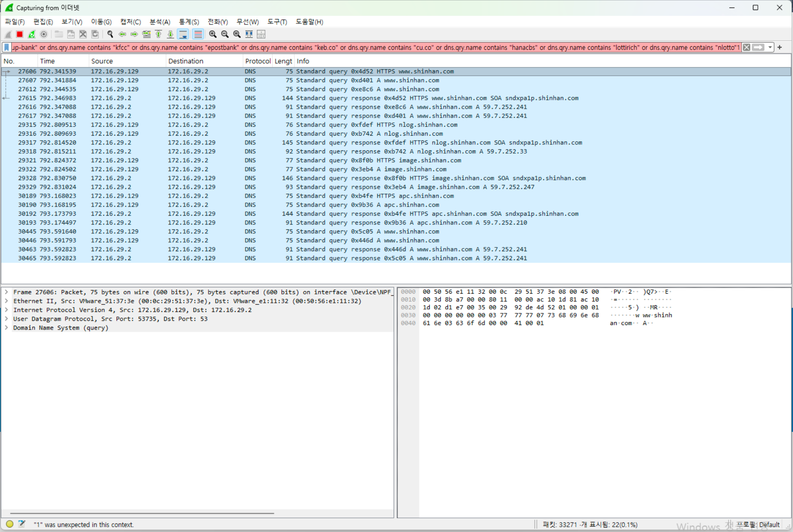Restart the current capture
Viewport: 793px width, 532px height.
click(x=31, y=34)
